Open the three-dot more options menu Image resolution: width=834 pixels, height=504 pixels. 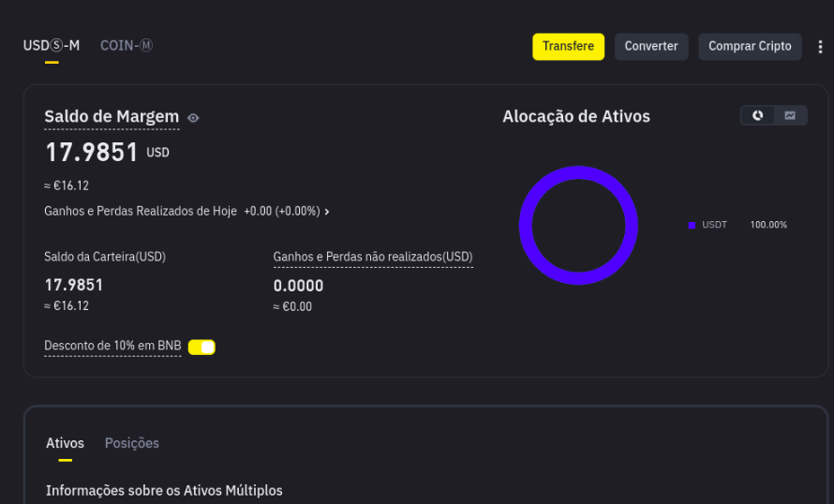[x=820, y=47]
